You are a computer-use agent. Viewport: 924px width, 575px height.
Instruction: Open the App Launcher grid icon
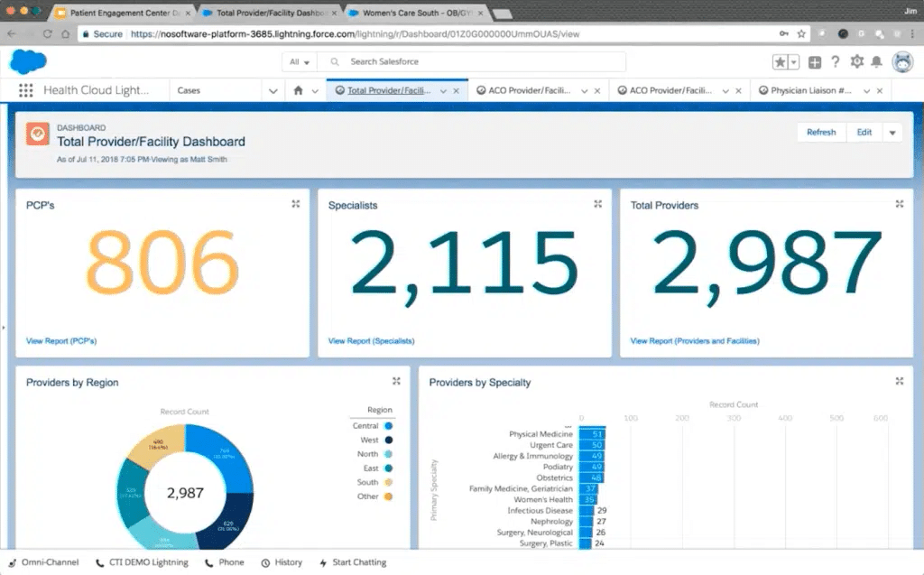point(25,91)
